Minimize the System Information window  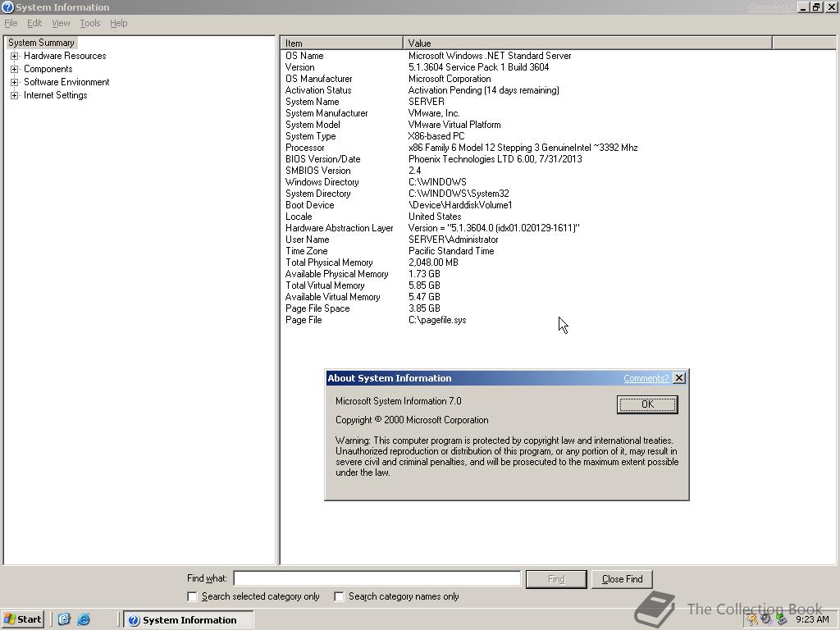(x=804, y=7)
